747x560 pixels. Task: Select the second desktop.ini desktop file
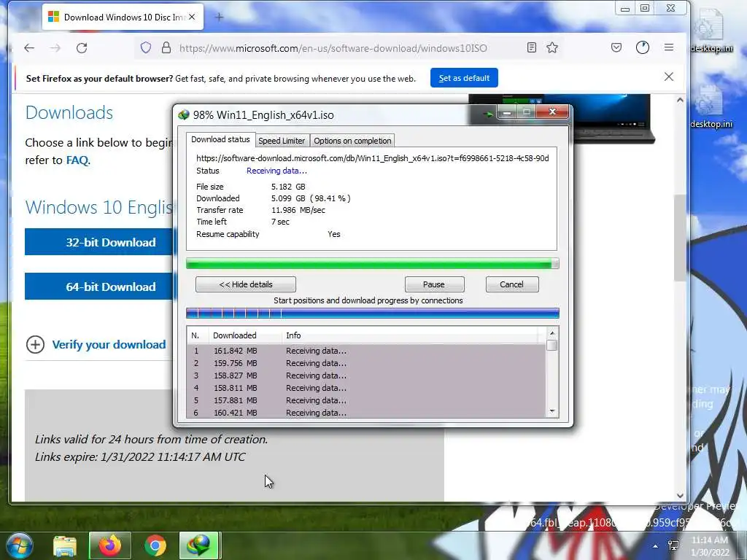pos(711,106)
